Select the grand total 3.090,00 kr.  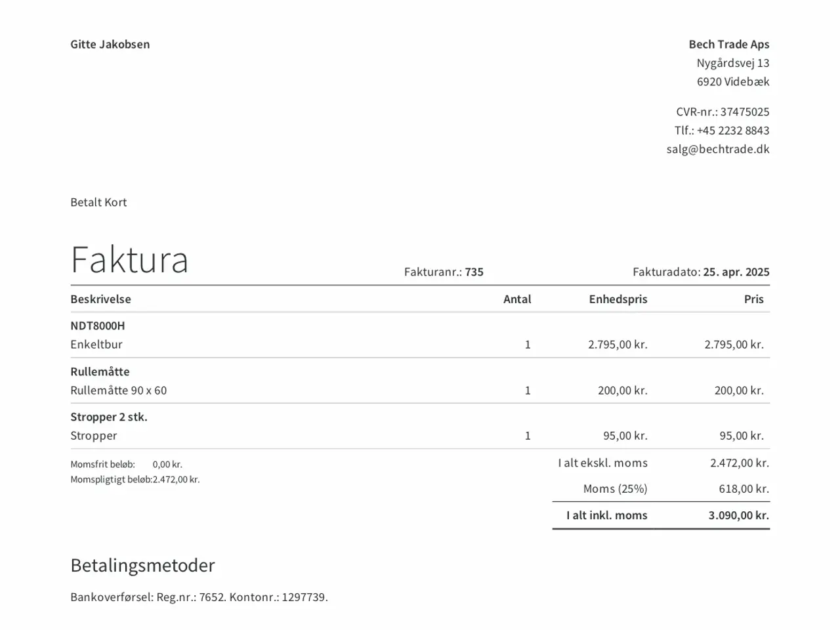pyautogui.click(x=739, y=515)
